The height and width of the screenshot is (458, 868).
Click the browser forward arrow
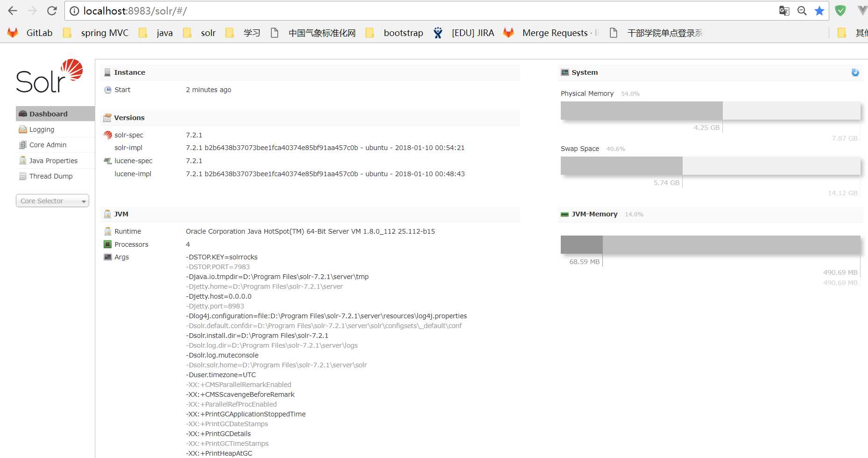point(32,11)
